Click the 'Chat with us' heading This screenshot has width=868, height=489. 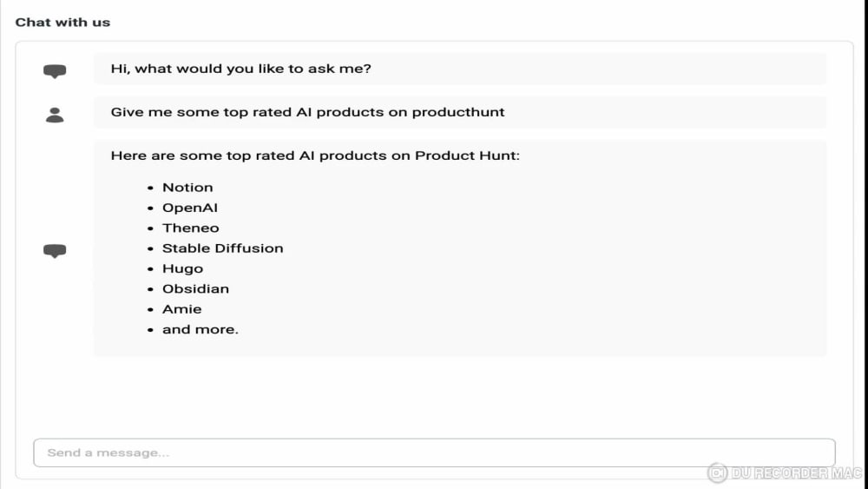point(62,23)
